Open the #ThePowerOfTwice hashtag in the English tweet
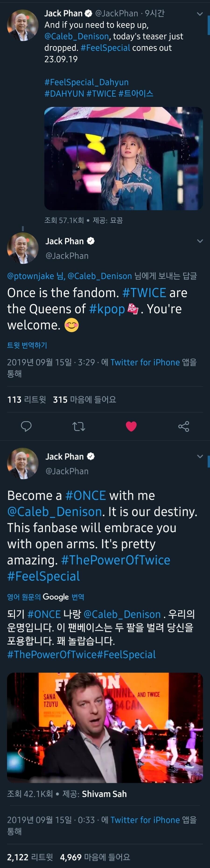The image size is (210, 868). [x=116, y=560]
